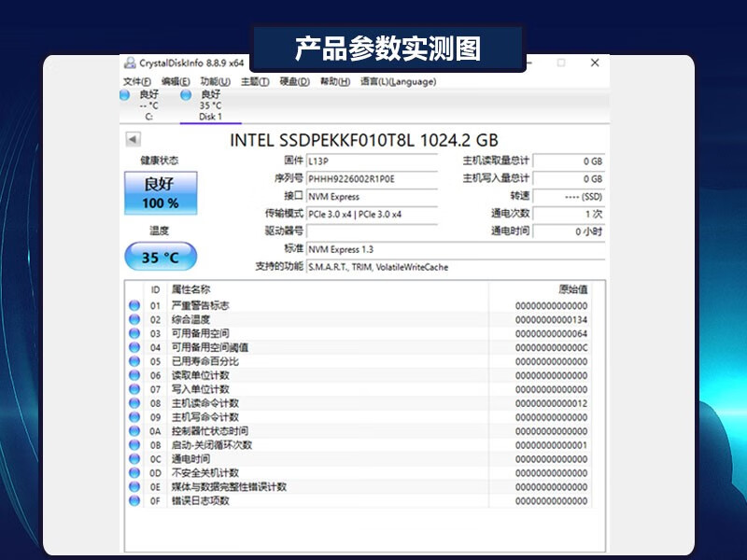Click raw value 0000000000000C
The width and height of the screenshot is (747, 560).
click(x=551, y=347)
